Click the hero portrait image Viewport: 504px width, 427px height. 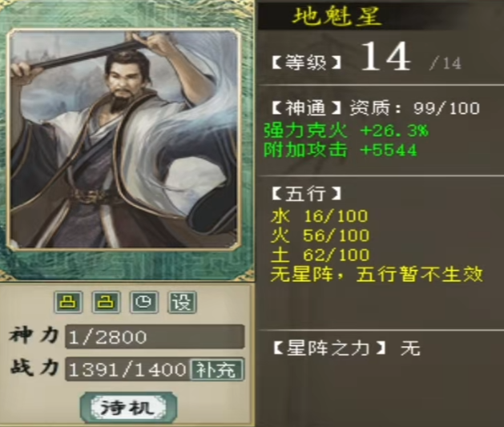point(123,139)
